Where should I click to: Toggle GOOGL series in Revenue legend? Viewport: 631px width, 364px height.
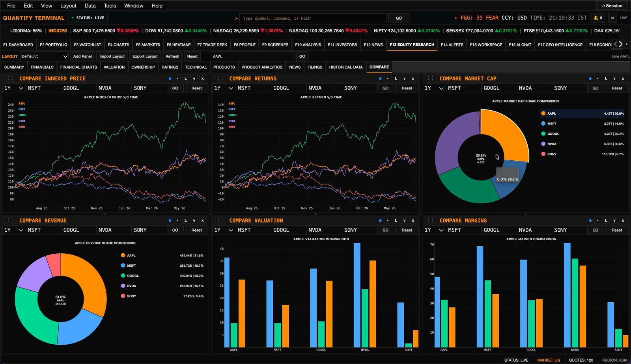click(162, 276)
